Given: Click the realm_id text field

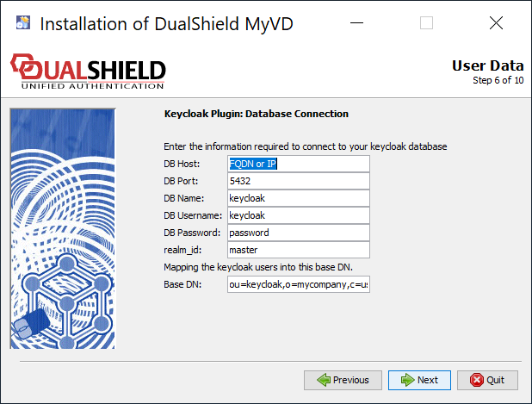Looking at the screenshot, I should tap(297, 250).
